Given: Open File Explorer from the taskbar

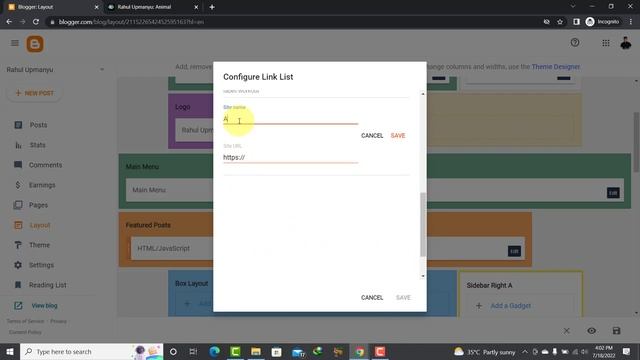Looking at the screenshot, I should (256, 351).
